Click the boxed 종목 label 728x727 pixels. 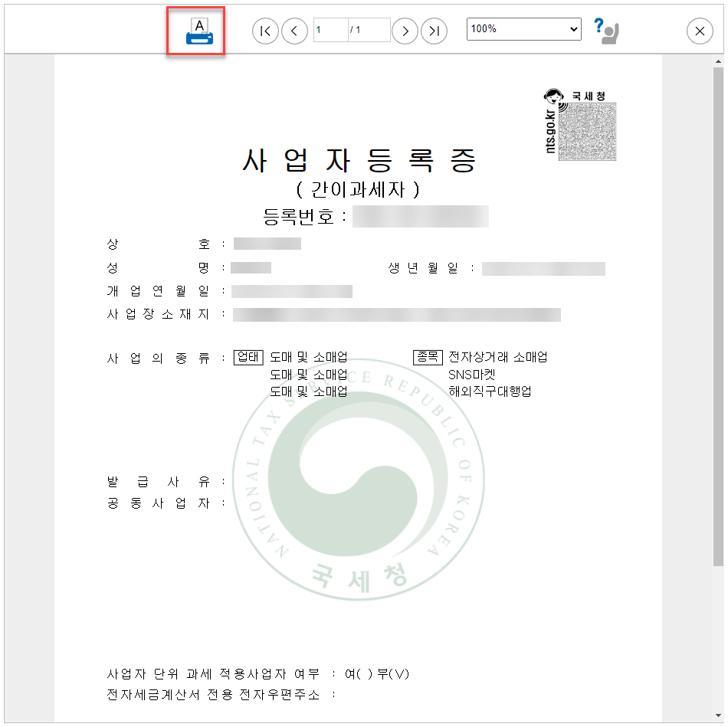click(428, 357)
